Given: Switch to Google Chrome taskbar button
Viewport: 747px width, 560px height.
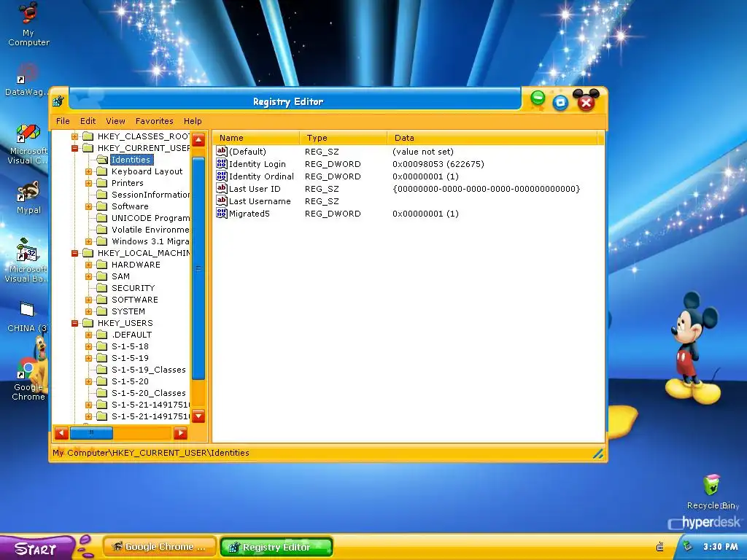Looking at the screenshot, I should pyautogui.click(x=159, y=547).
